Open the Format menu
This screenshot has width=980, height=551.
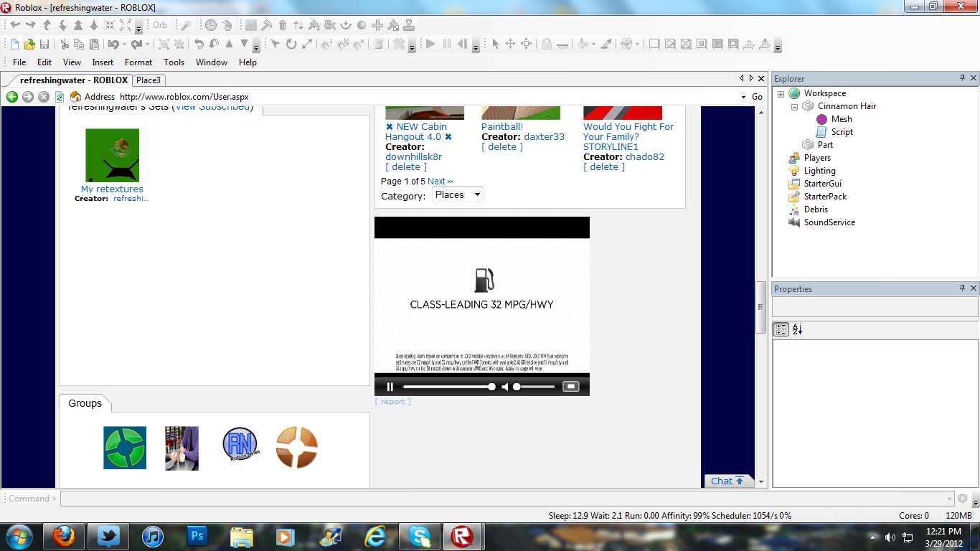point(138,62)
